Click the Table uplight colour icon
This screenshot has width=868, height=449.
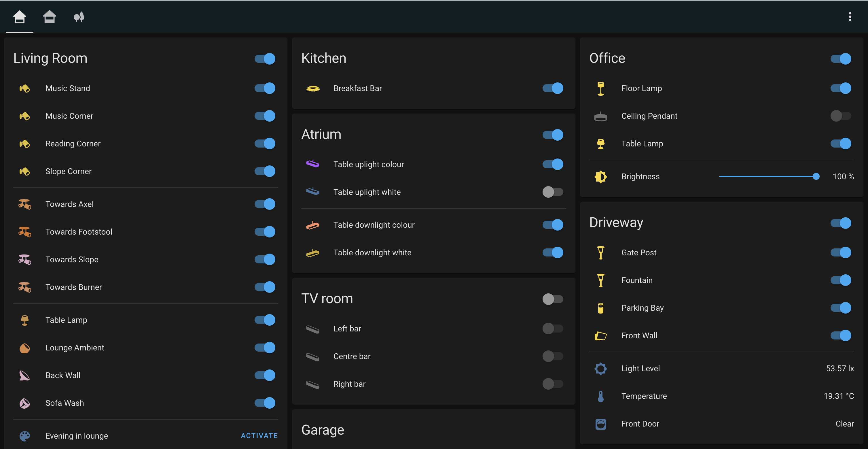[x=313, y=164]
